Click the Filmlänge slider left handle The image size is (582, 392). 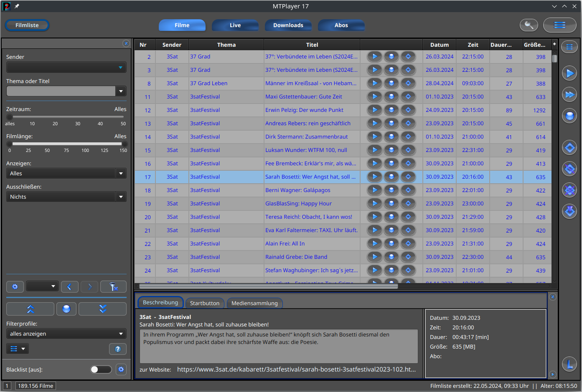pyautogui.click(x=10, y=144)
